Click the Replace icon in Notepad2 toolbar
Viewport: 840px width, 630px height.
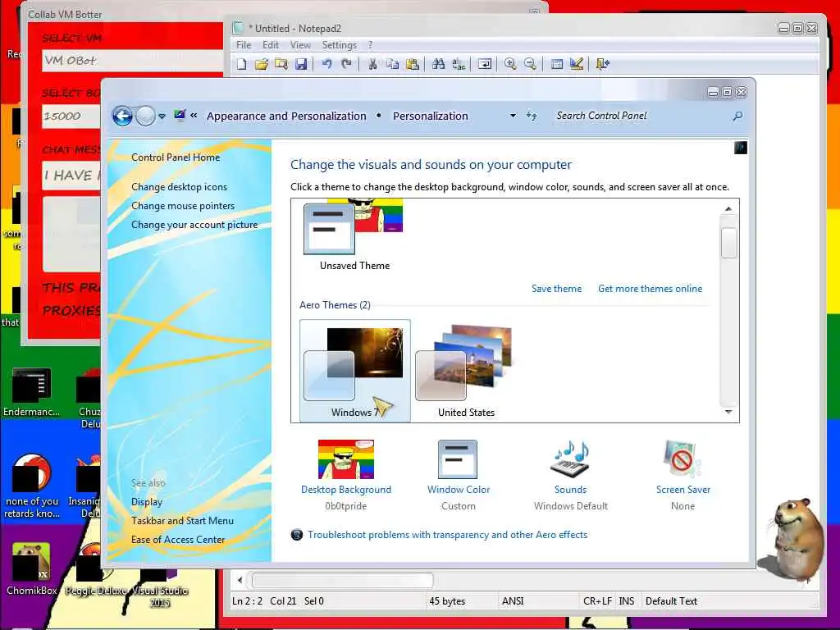pos(459,64)
